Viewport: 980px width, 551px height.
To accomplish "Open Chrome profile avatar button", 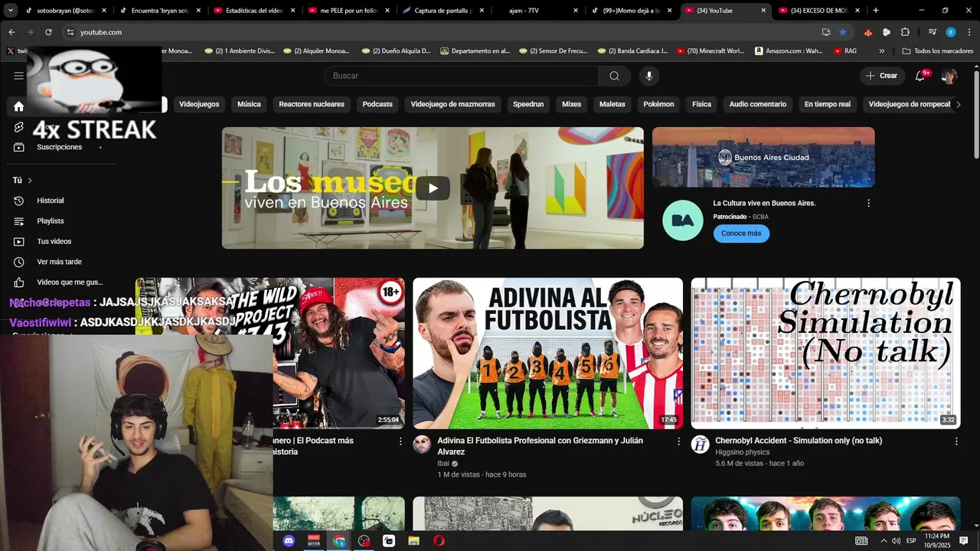I will pos(951,32).
